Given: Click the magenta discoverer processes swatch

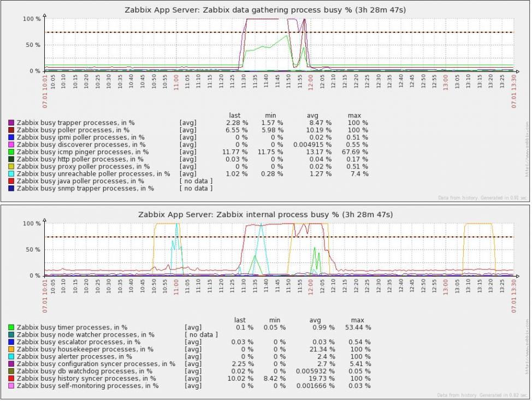Looking at the screenshot, I should [x=11, y=145].
